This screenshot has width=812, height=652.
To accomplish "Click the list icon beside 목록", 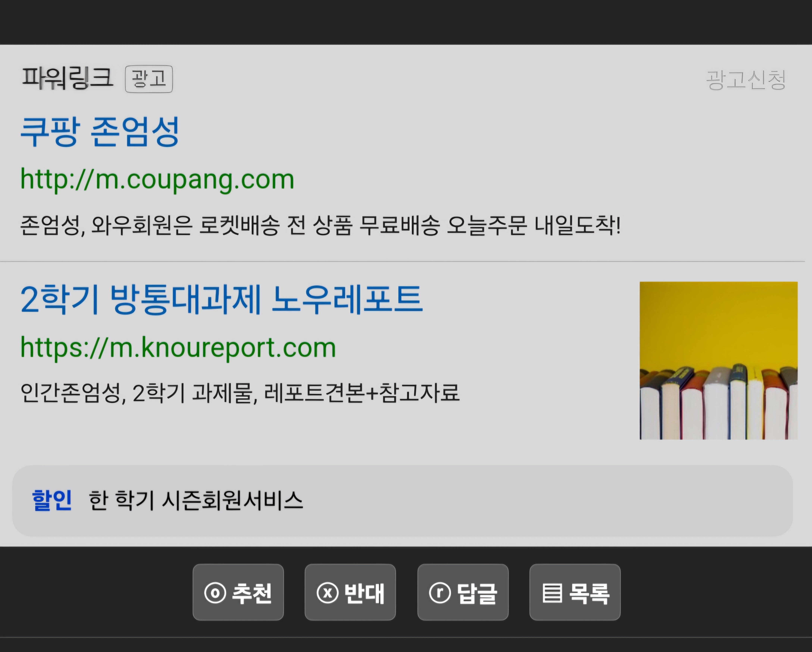I will (x=552, y=593).
